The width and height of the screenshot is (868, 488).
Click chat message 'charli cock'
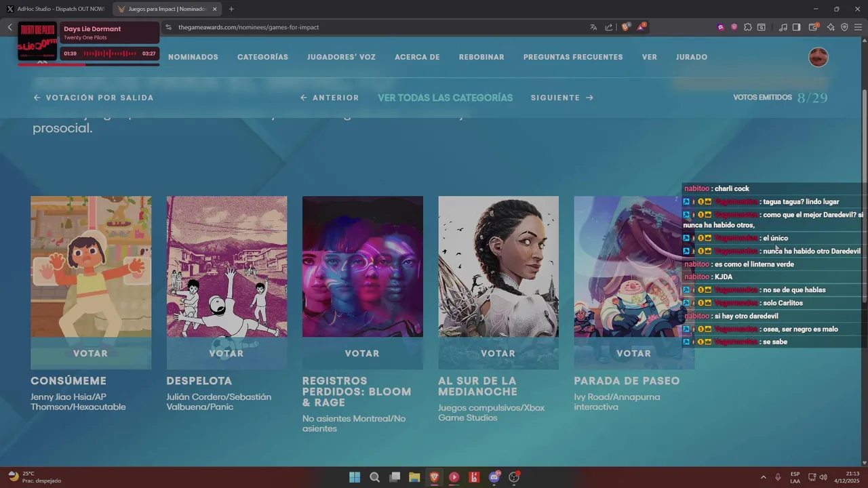[732, 188]
